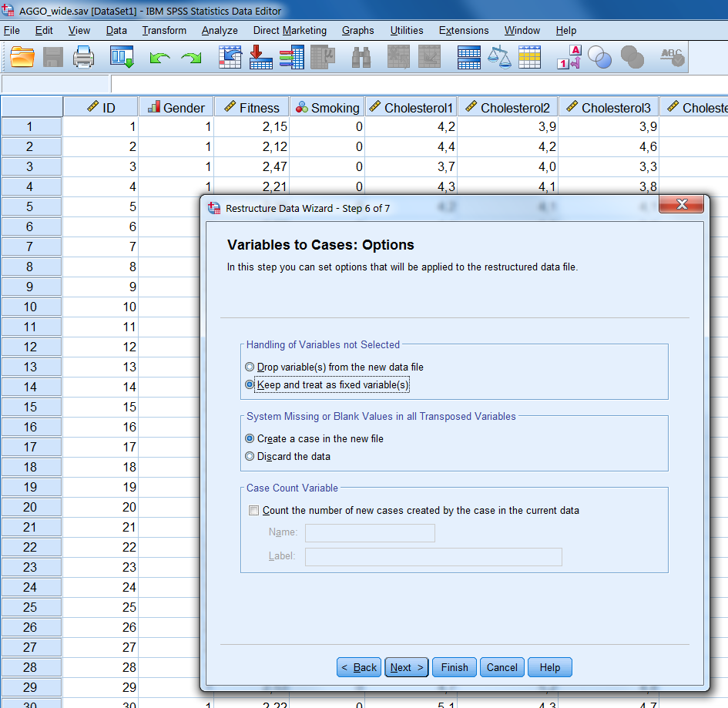Viewport: 728px width, 708px height.
Task: Click the Go To Variable icon
Action: click(x=260, y=56)
